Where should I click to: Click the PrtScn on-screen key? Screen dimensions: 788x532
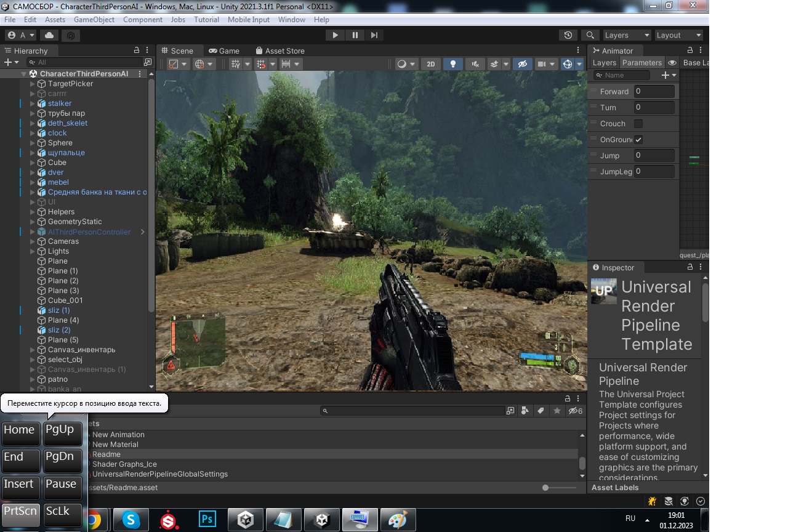tap(21, 515)
